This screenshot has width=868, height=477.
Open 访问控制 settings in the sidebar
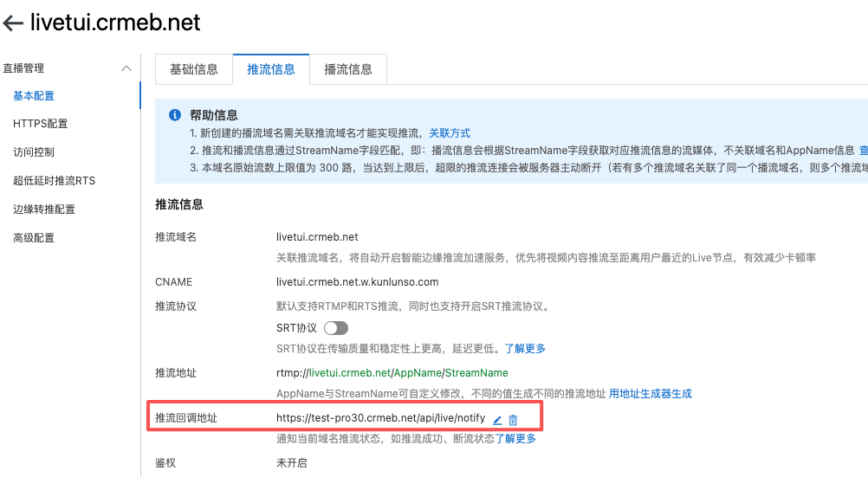pos(34,152)
